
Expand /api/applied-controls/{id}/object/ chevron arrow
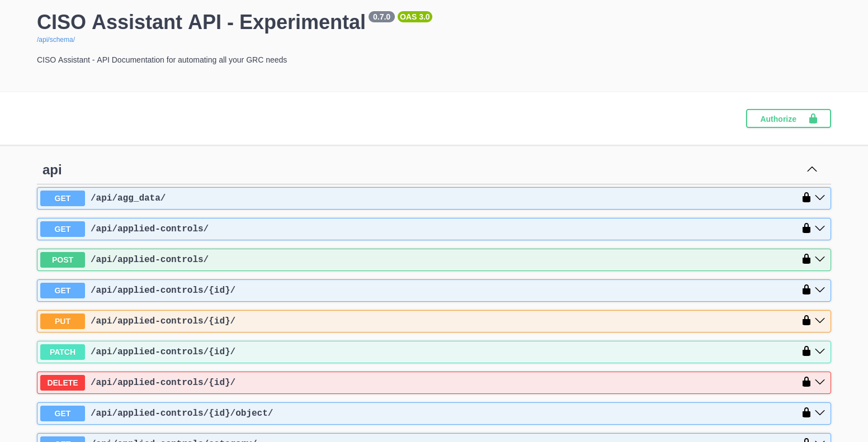pyautogui.click(x=820, y=413)
